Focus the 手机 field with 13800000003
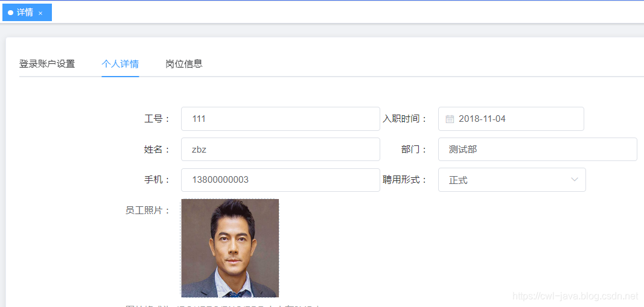The height and width of the screenshot is (307, 644). [281, 180]
